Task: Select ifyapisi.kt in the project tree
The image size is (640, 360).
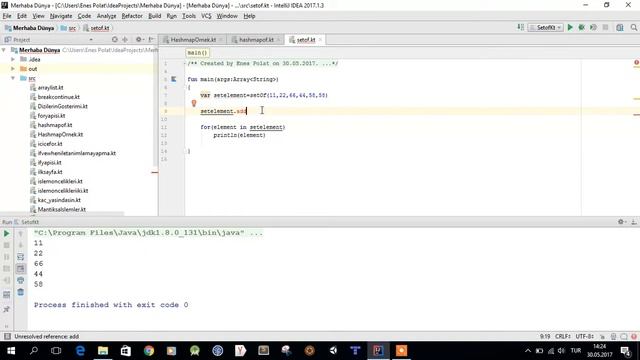Action: [49, 162]
